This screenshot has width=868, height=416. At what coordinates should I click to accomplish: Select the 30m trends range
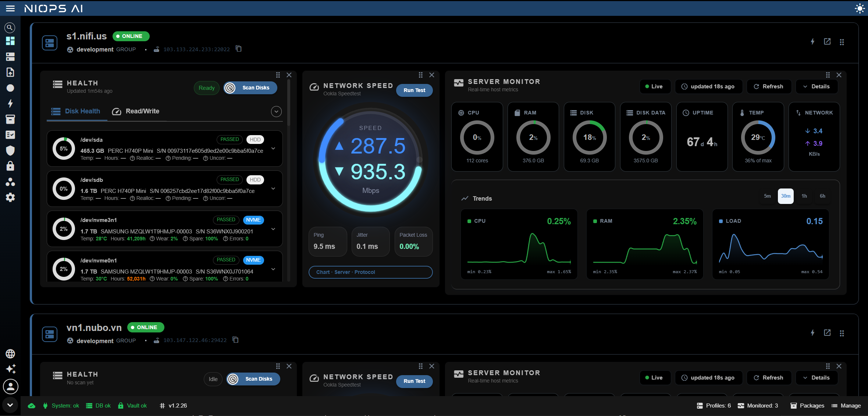[786, 196]
